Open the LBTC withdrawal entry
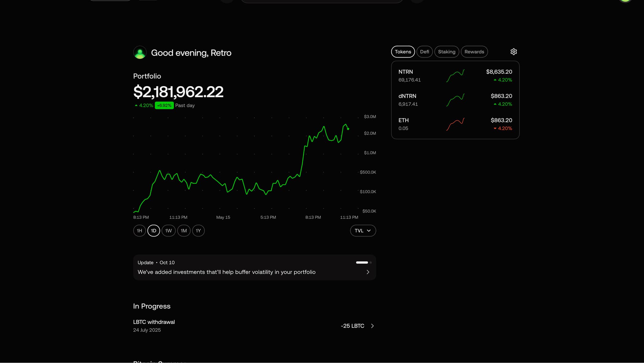 coord(154,326)
